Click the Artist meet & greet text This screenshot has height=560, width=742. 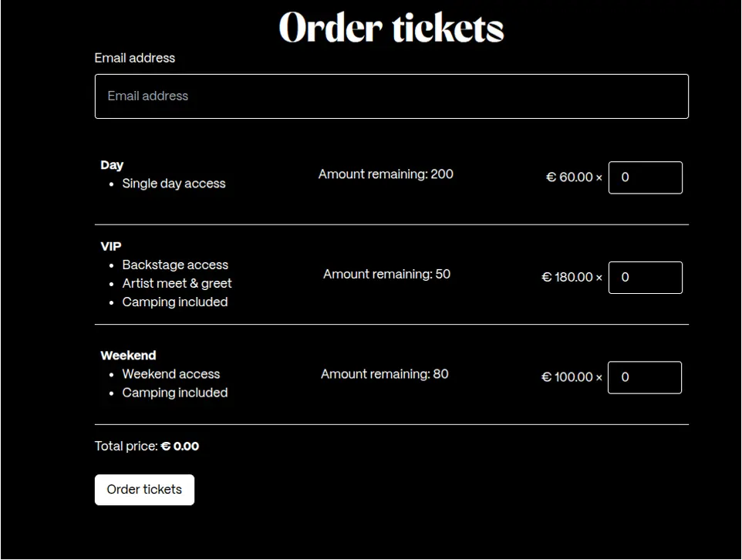pyautogui.click(x=177, y=283)
